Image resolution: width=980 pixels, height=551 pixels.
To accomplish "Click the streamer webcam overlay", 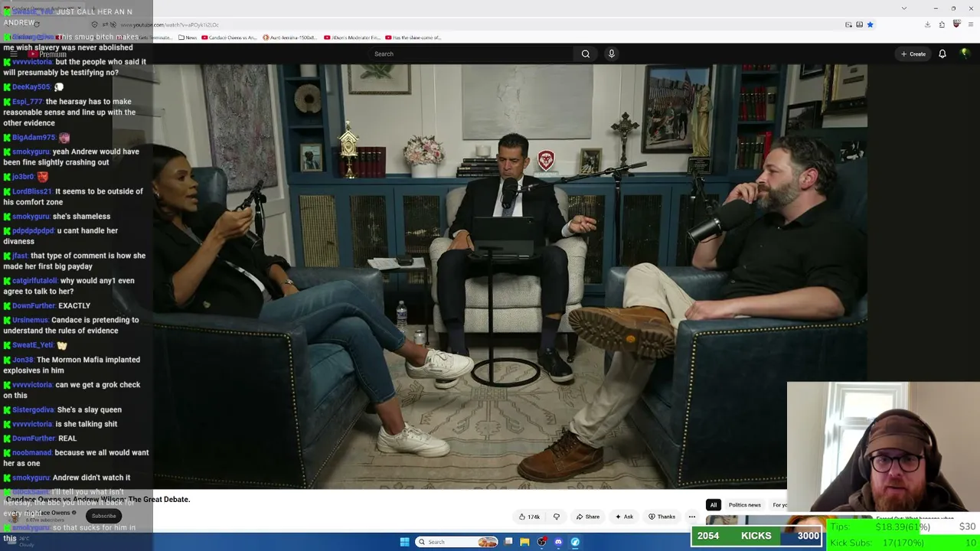I will point(883,447).
